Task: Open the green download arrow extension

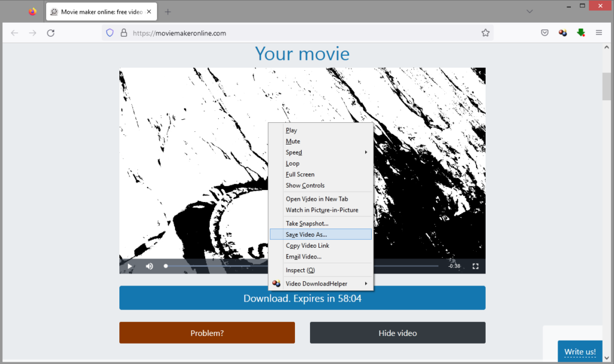Action: coord(580,33)
